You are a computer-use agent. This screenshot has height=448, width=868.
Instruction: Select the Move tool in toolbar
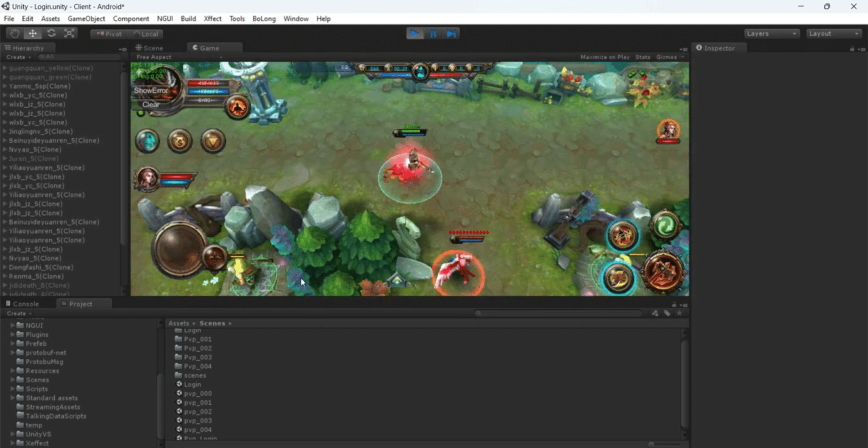[x=33, y=34]
